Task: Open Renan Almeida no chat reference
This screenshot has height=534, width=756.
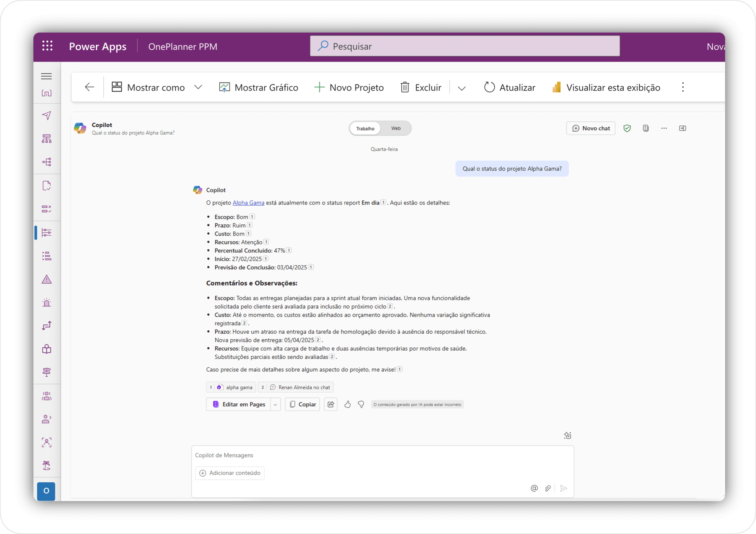Action: 296,387
